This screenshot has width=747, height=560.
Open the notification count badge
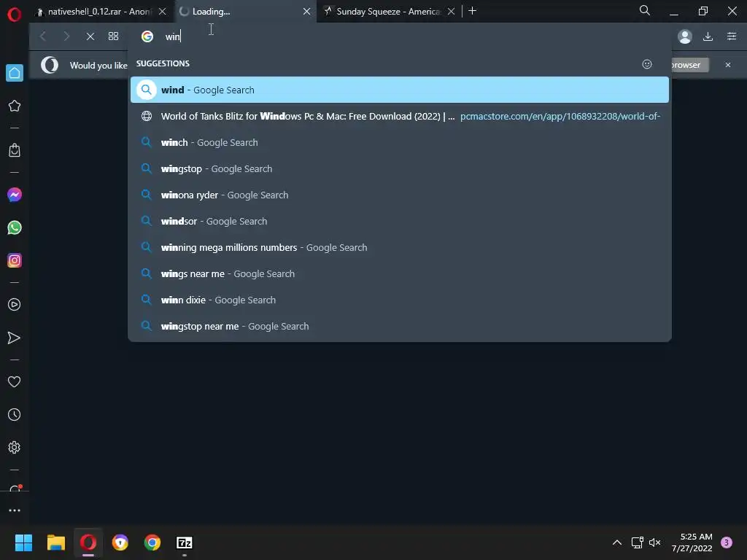[727, 542]
